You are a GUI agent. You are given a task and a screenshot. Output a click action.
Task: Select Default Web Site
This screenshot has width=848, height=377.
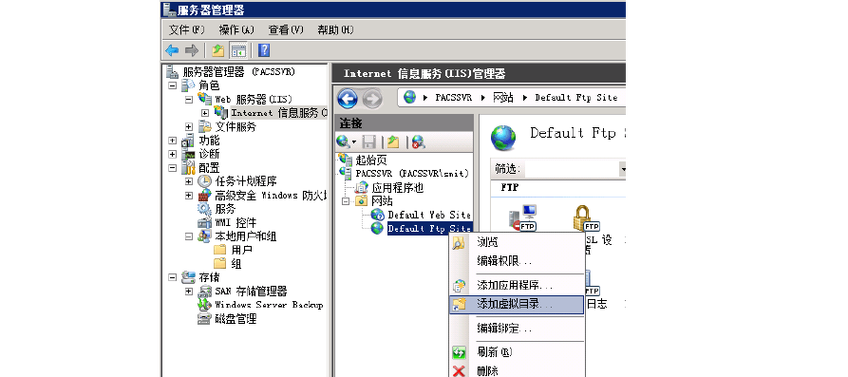click(x=429, y=215)
